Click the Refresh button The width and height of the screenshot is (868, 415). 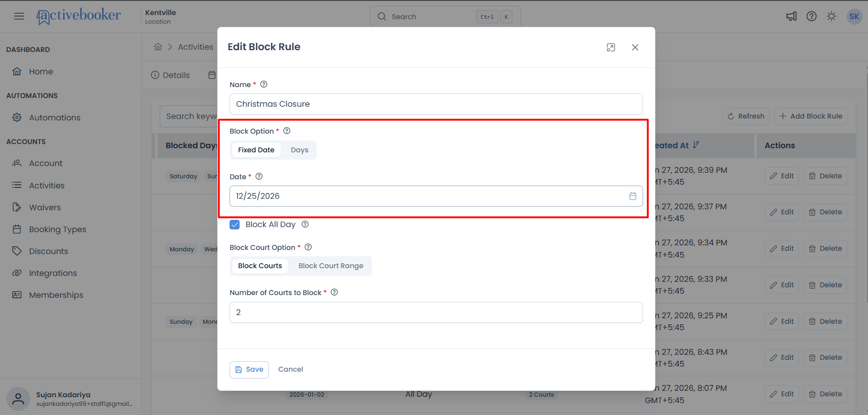(x=746, y=116)
